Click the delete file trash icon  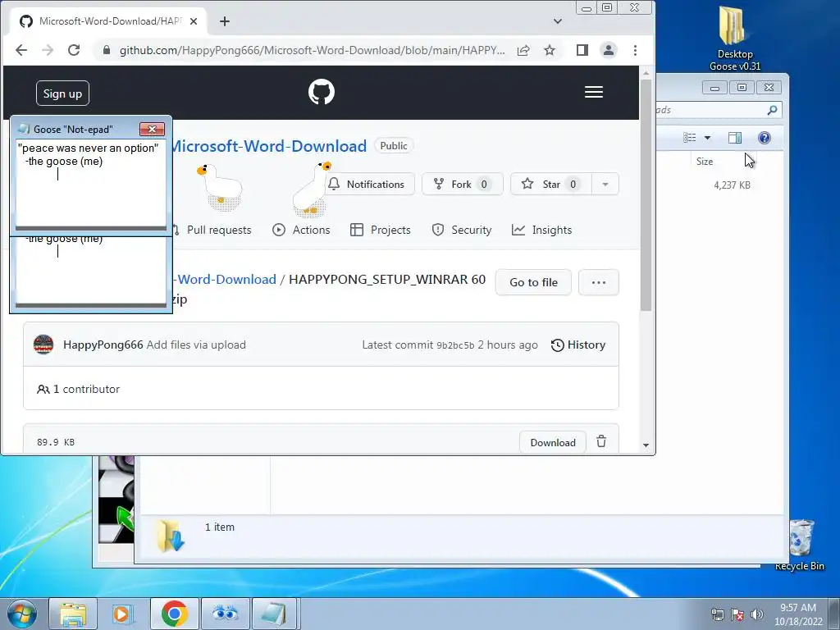[x=601, y=441]
